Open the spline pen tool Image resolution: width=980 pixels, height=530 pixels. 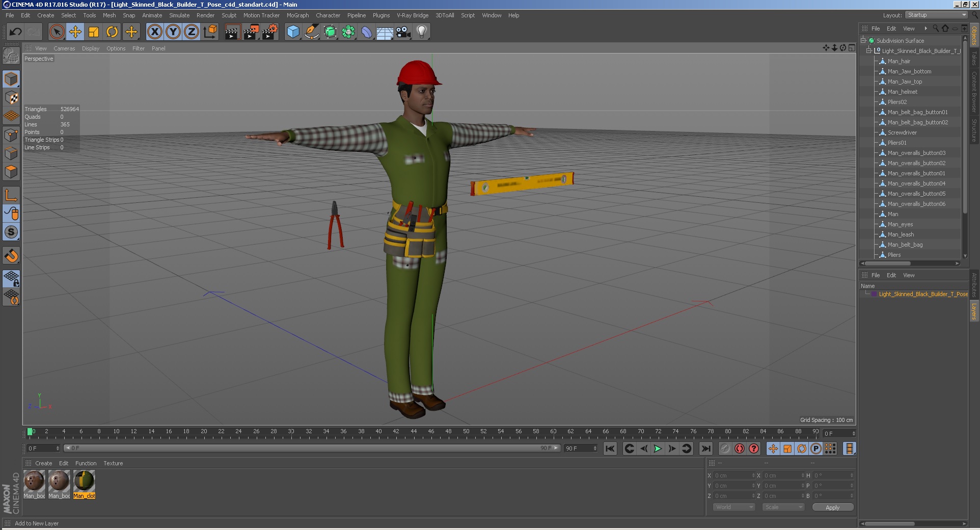pos(311,32)
